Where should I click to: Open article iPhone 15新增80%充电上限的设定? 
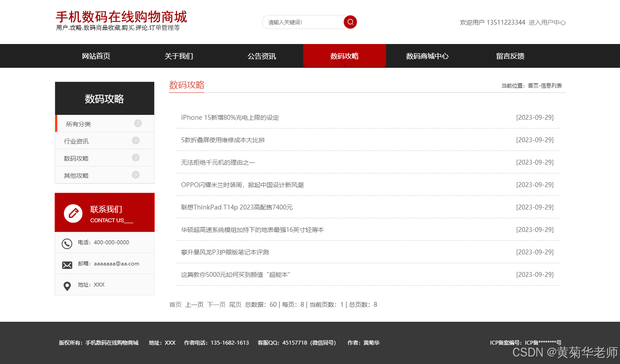click(x=230, y=118)
